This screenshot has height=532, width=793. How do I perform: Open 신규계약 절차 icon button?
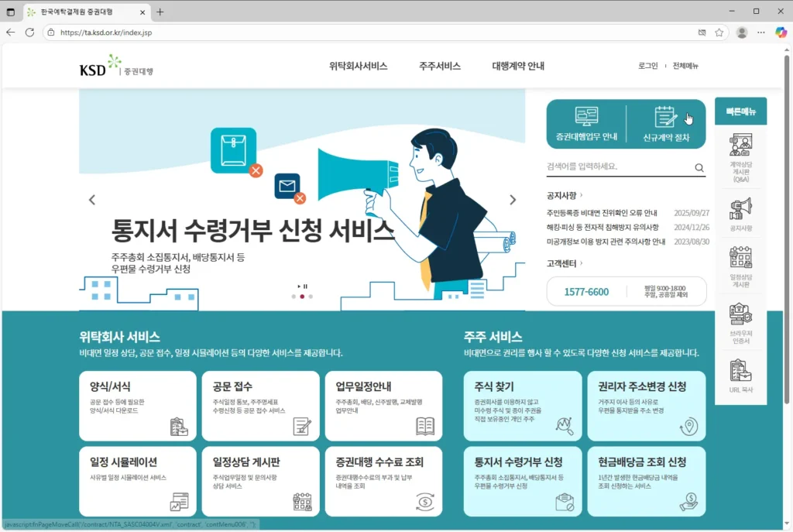(x=666, y=124)
